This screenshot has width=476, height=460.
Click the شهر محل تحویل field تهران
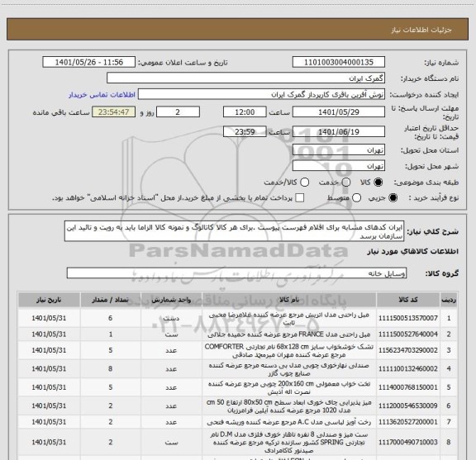point(339,166)
